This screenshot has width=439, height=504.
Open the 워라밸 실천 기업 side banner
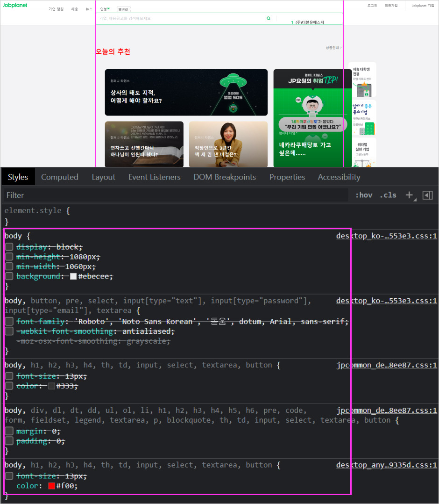tap(362, 152)
